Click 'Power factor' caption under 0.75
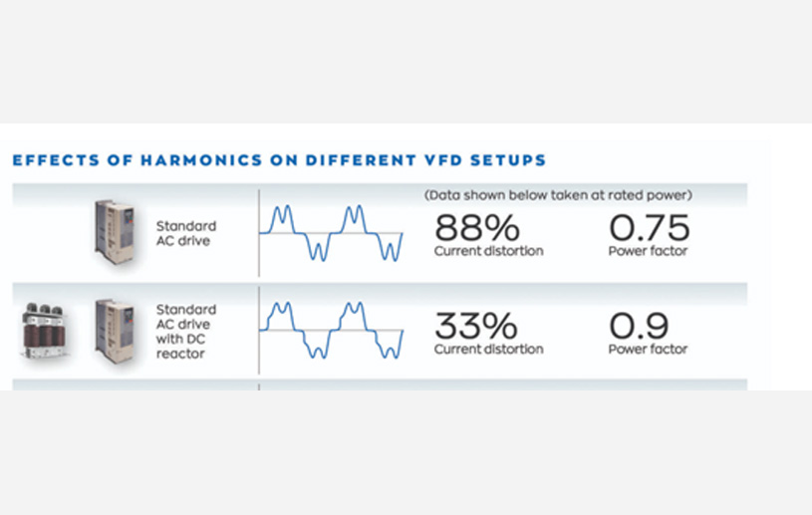The width and height of the screenshot is (812, 515). point(648,251)
